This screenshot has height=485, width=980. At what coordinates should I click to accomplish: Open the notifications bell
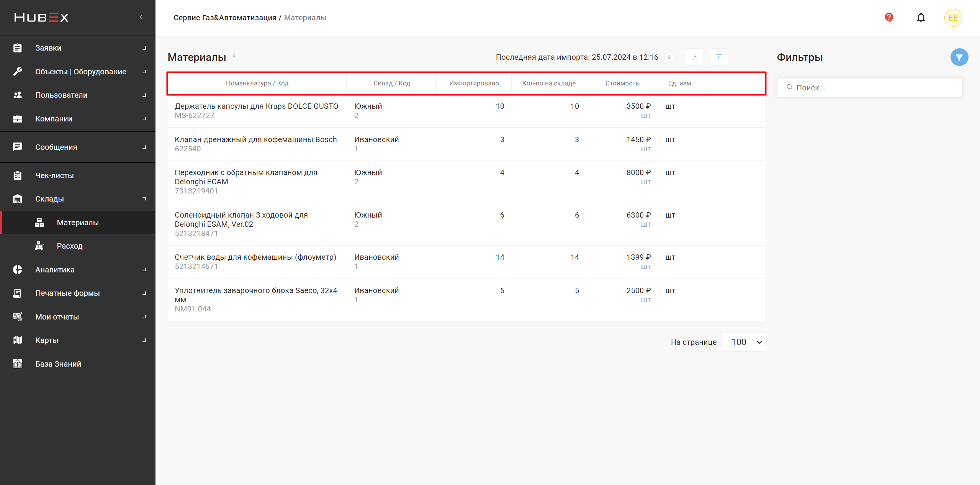(x=921, y=18)
